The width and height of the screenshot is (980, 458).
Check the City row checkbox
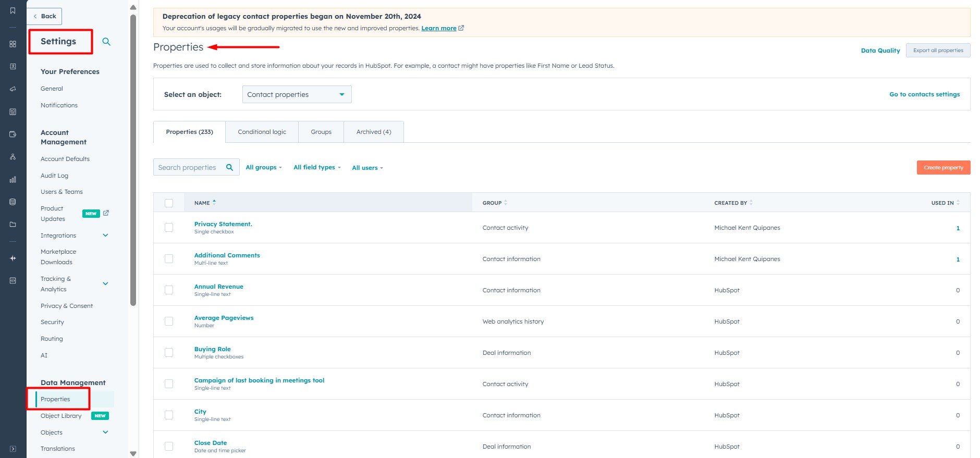(x=169, y=415)
